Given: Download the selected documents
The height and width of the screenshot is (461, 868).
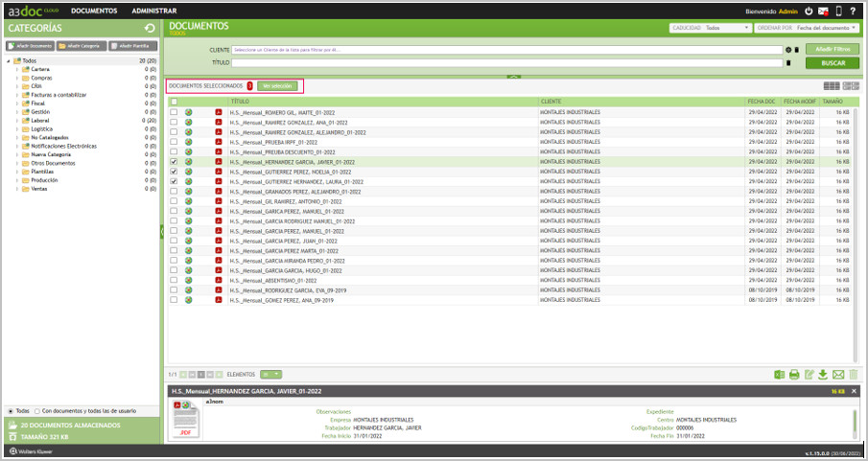Looking at the screenshot, I should tap(823, 374).
